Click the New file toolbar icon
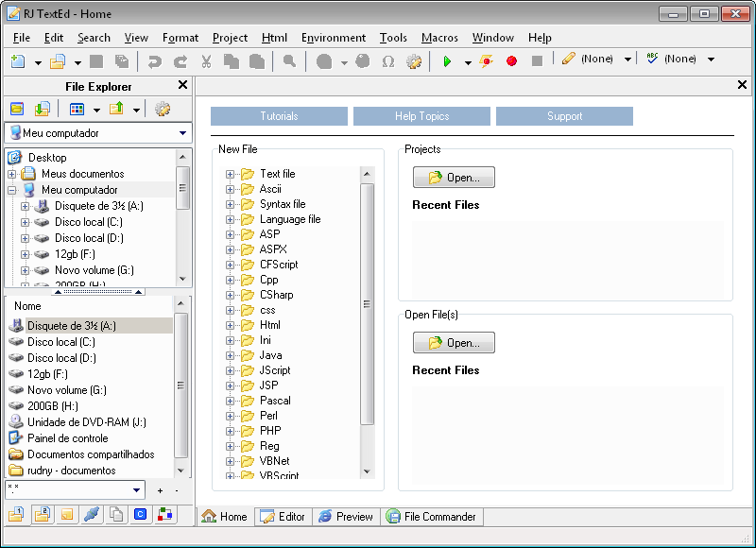756x548 pixels. pyautogui.click(x=18, y=61)
